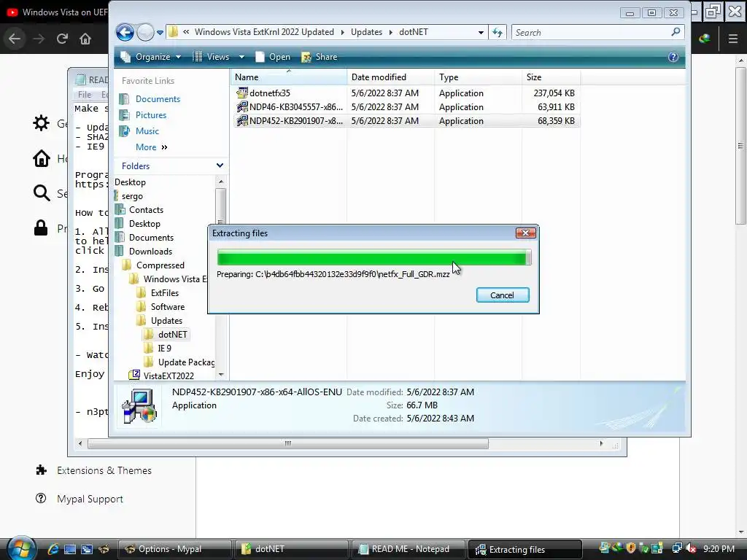Click the folder tree scroll down arrow
This screenshot has height=560, width=747.
click(x=220, y=375)
